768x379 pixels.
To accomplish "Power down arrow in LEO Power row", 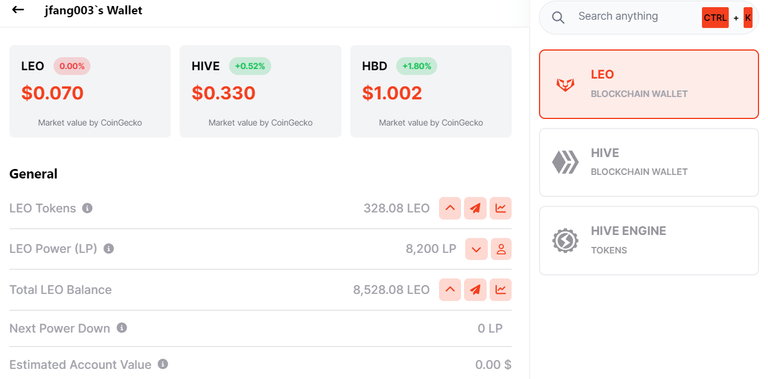I will pyautogui.click(x=476, y=249).
